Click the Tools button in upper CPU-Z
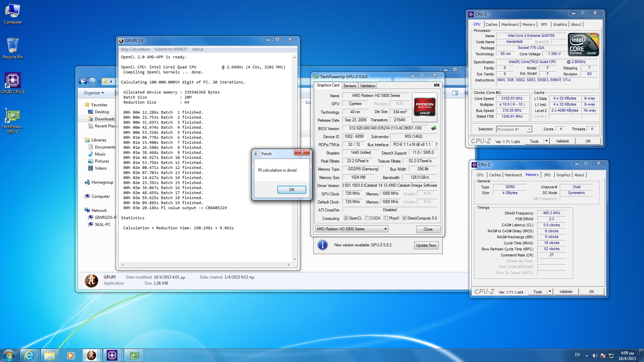 pos(534,141)
